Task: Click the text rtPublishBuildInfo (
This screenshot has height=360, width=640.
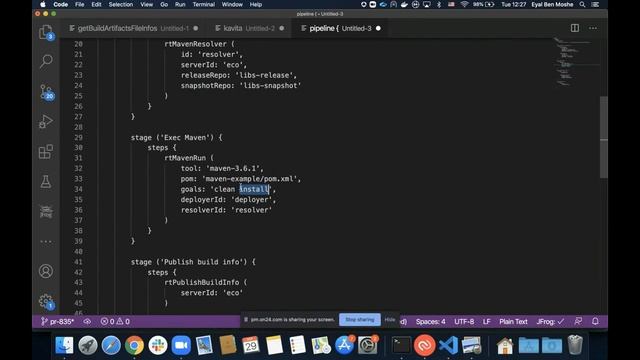Action: click(206, 282)
